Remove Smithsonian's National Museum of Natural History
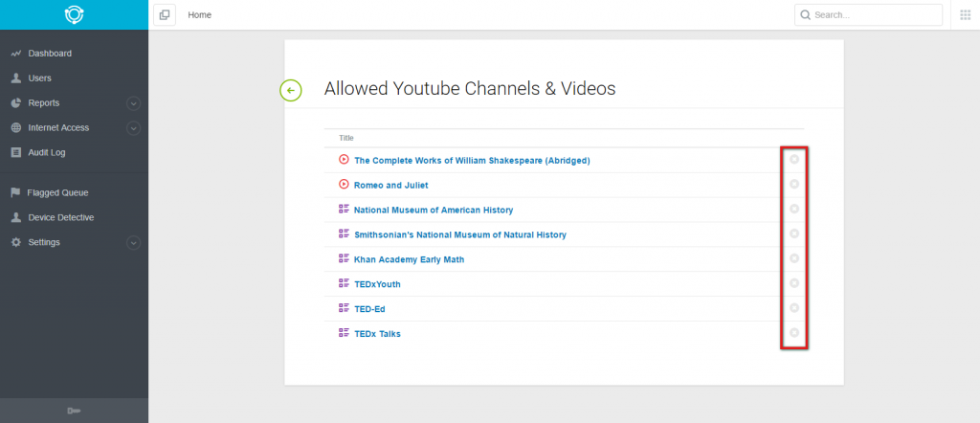The image size is (980, 423). [x=794, y=234]
